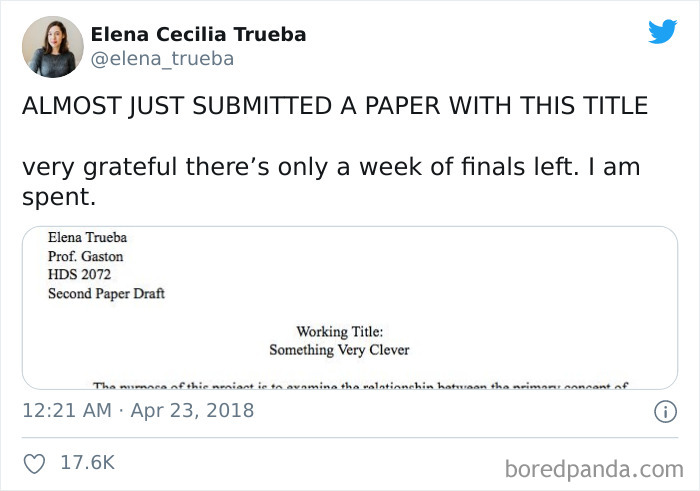Open Elena's profile avatar photo
This screenshot has height=491, width=700.
tap(53, 47)
